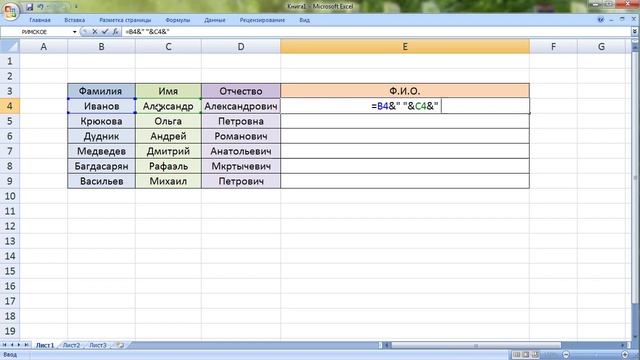
Task: Click cell containing Дудник
Action: click(101, 136)
